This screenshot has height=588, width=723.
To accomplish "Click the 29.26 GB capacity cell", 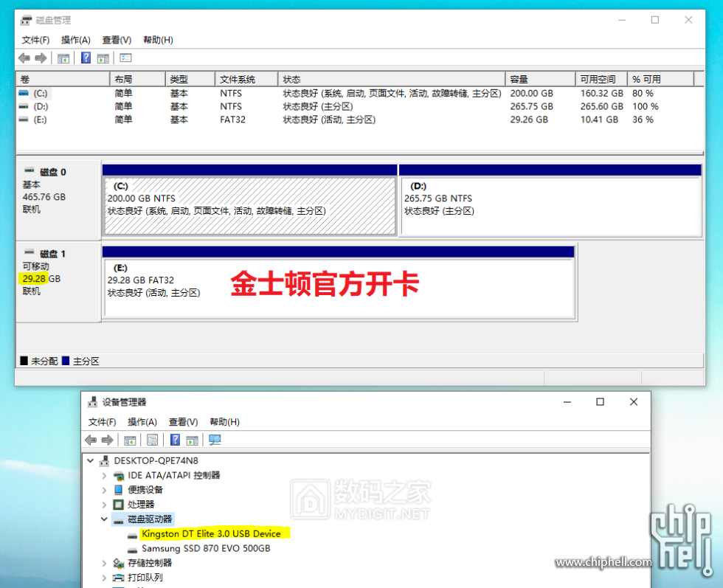I will 529,120.
